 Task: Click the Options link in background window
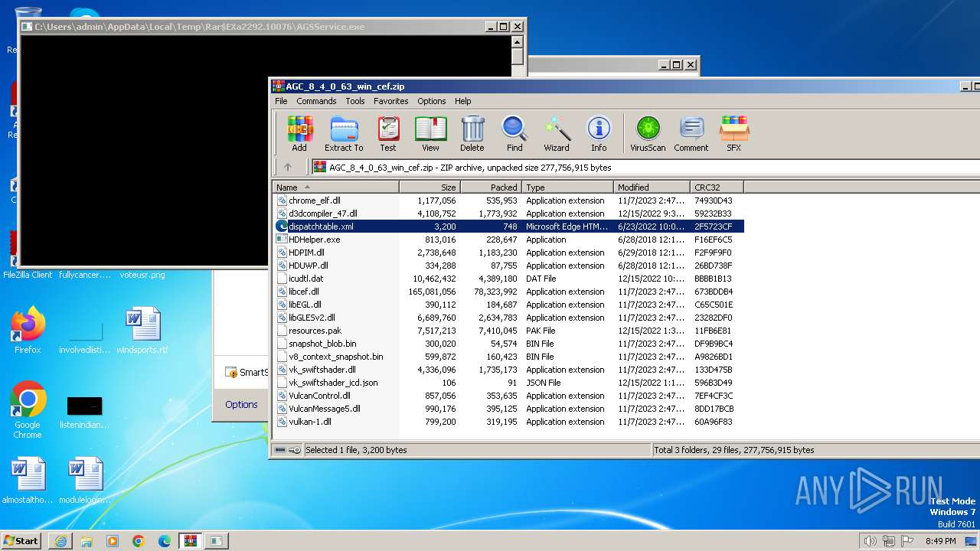tap(241, 404)
